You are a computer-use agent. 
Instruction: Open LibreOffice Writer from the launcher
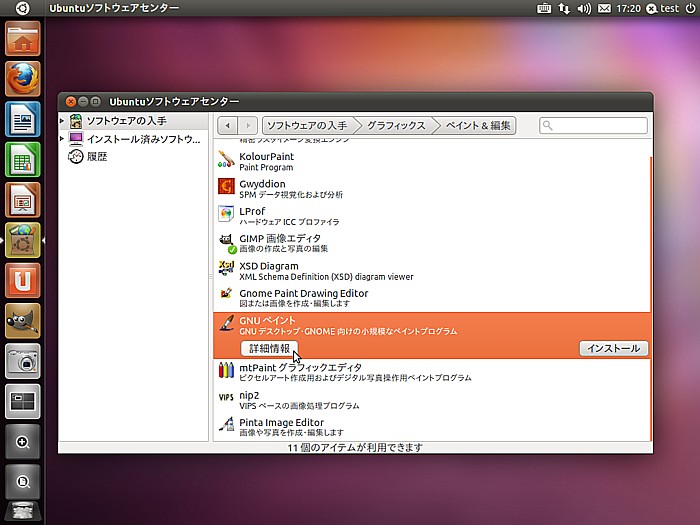coord(23,119)
